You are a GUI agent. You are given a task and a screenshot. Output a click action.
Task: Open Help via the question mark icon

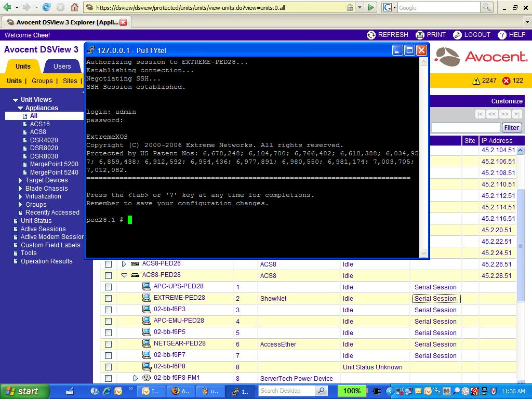[x=502, y=35]
